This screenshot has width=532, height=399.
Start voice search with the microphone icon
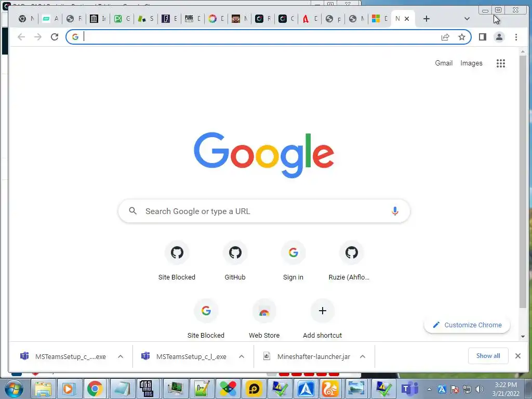tap(395, 211)
